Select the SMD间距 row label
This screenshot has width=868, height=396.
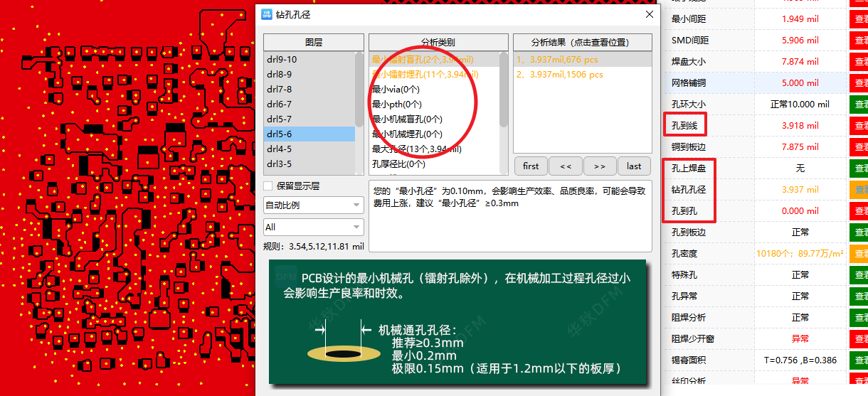[690, 41]
